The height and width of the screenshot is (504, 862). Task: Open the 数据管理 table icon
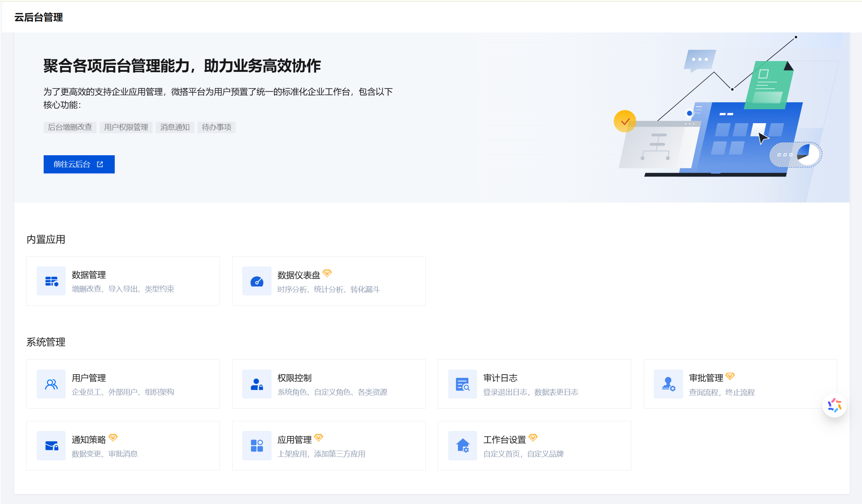click(51, 281)
